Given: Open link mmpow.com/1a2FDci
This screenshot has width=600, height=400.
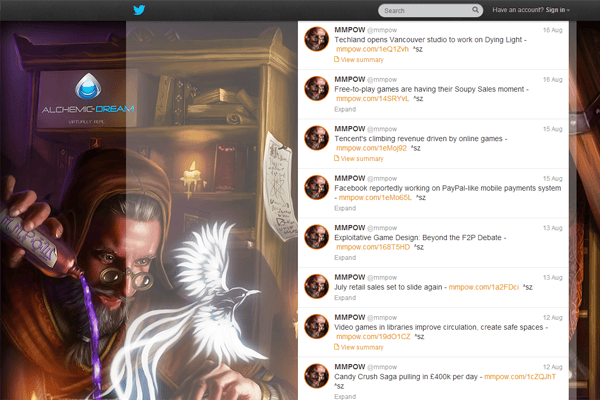Looking at the screenshot, I should [484, 287].
